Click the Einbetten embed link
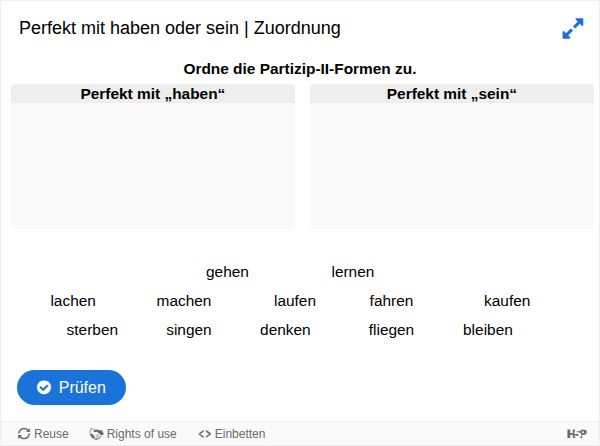600x446 pixels. pyautogui.click(x=232, y=434)
